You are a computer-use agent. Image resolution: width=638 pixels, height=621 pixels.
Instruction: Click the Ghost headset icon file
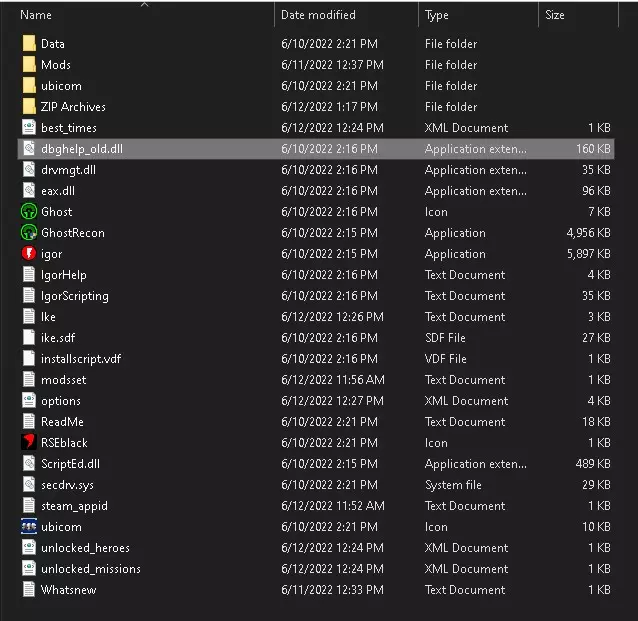(28, 212)
